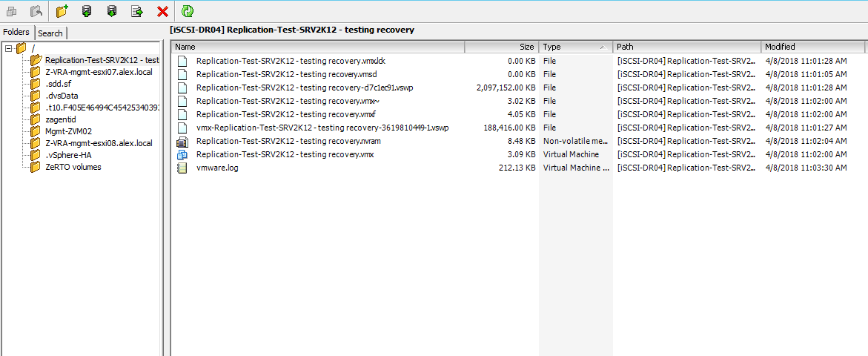Click the folder icon beside ZeRTO volumes

tap(36, 167)
